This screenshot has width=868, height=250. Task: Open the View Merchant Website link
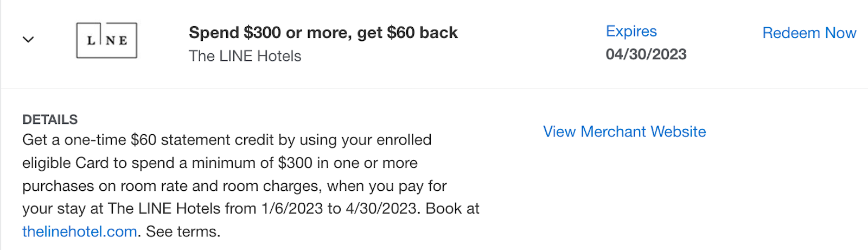tap(624, 132)
